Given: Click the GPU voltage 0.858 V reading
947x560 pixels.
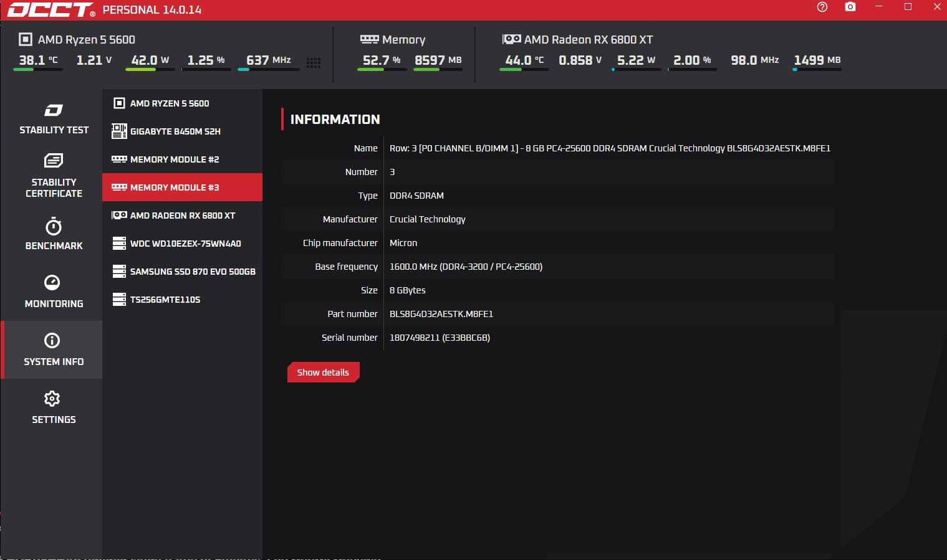Looking at the screenshot, I should coord(580,60).
